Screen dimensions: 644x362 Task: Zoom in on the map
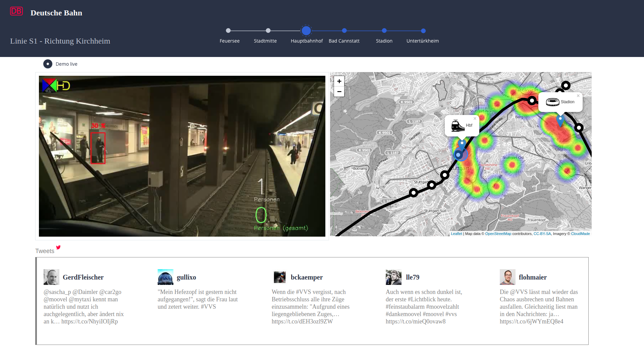pos(339,81)
